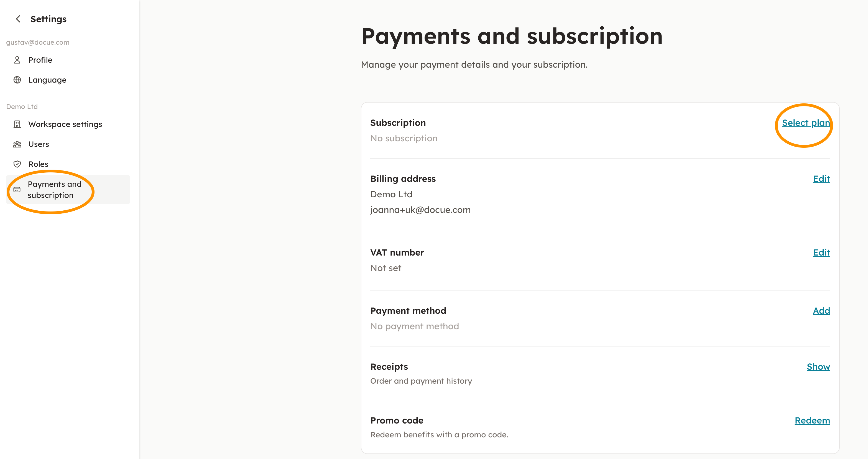Click the group icon beside Users
Image resolution: width=868 pixels, height=459 pixels.
tap(17, 144)
